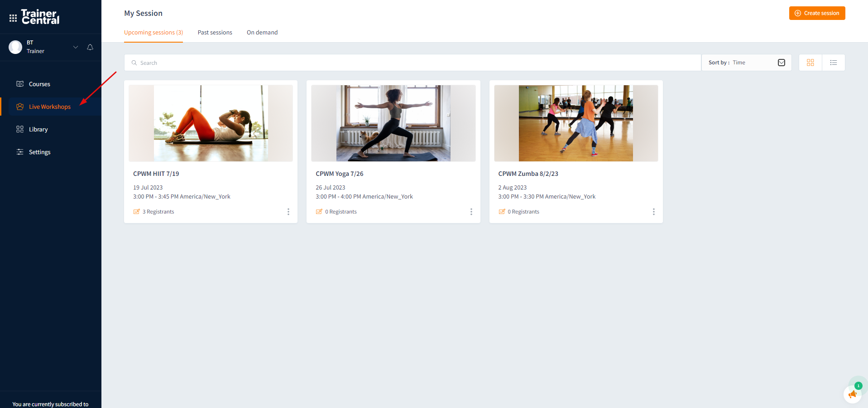868x408 pixels.
Task: Click the subscription notice in the sidebar
Action: (x=51, y=404)
